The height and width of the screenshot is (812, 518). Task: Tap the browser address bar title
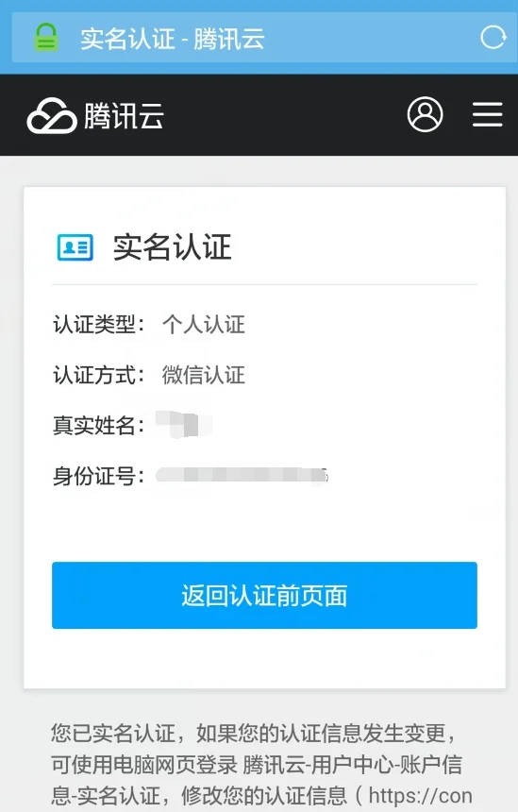pos(173,39)
